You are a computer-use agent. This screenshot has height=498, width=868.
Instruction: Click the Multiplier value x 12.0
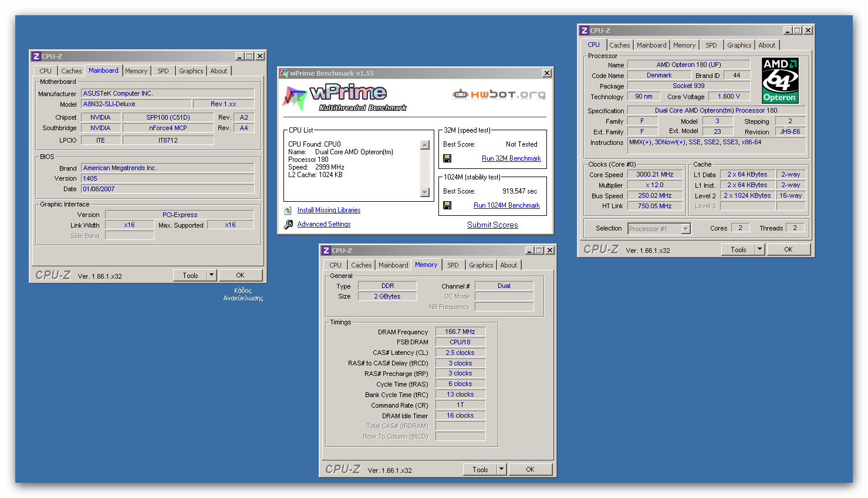tap(655, 185)
